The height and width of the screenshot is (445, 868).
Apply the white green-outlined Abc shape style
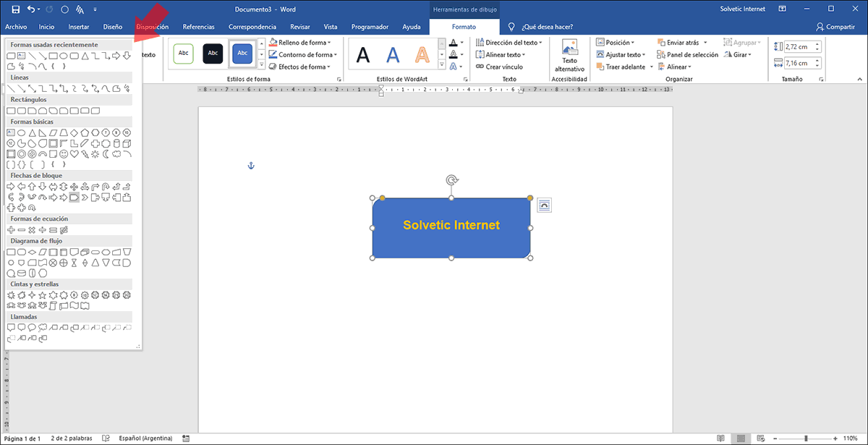[184, 53]
